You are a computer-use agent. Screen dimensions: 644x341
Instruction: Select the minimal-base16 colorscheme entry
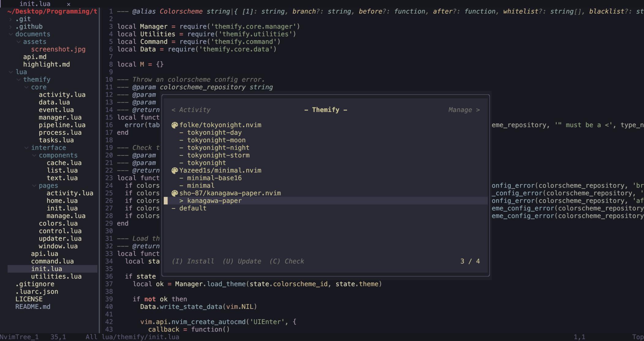214,178
